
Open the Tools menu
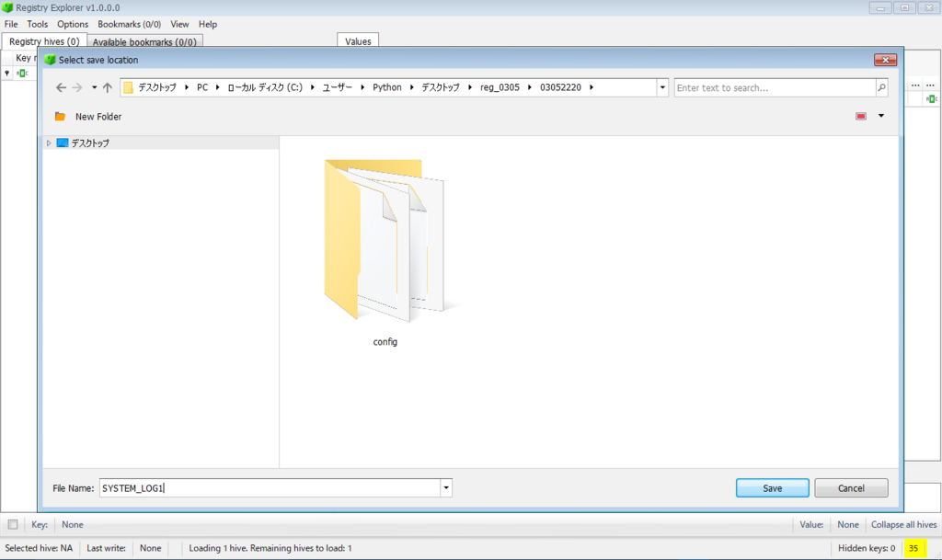pyautogui.click(x=37, y=24)
